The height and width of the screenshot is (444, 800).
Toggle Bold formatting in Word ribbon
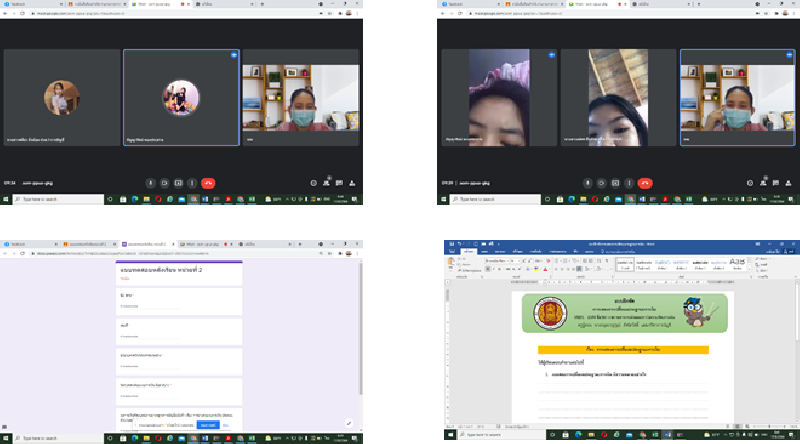click(x=486, y=269)
